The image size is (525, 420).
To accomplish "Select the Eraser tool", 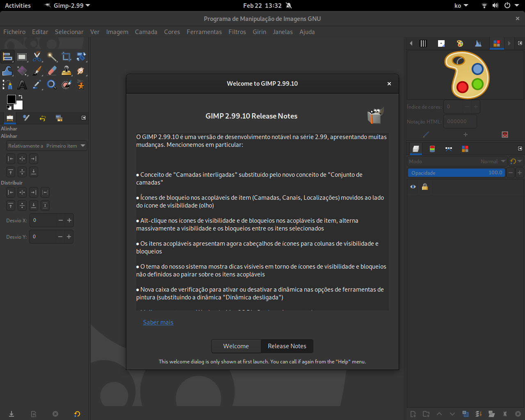I will (x=52, y=71).
